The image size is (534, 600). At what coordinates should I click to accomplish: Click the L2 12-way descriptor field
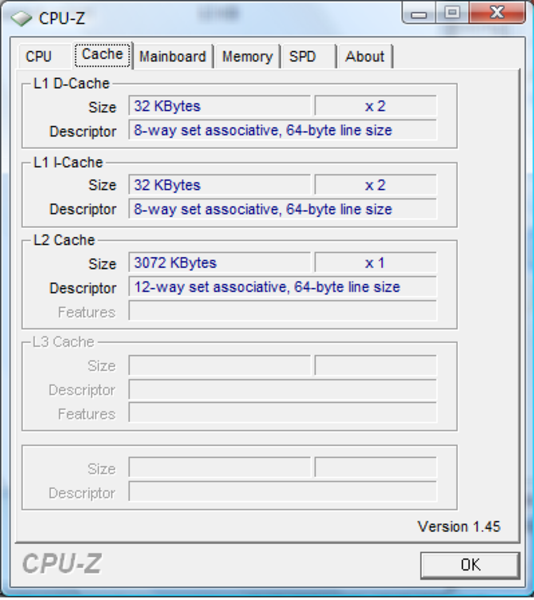coord(282,287)
